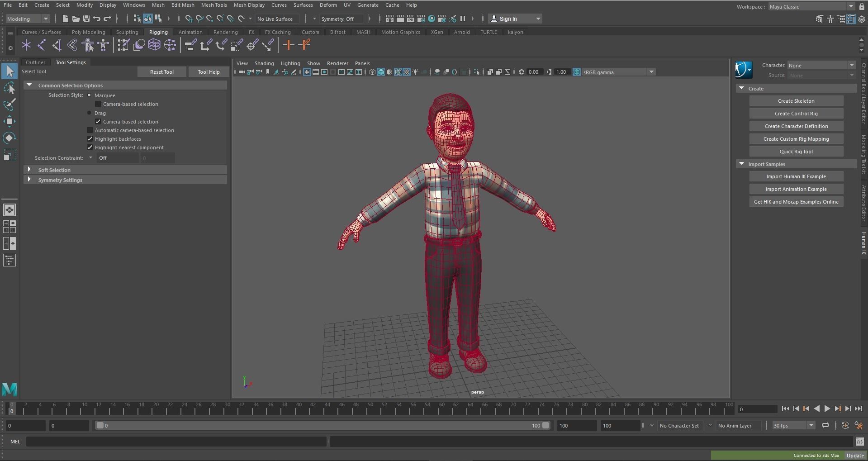Click the Render Current Frame clapper icon
The width and height of the screenshot is (868, 461).
coord(400,19)
